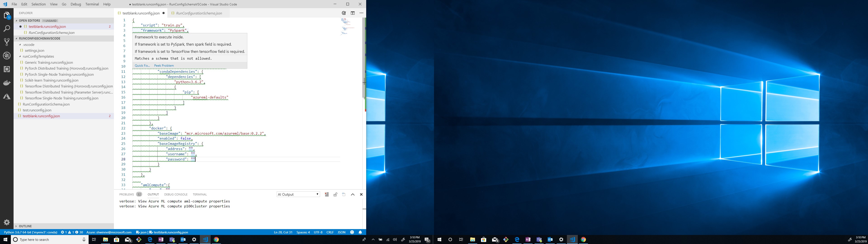The image size is (868, 244).
Task: Click the microphone in the taskbar search box
Action: [84, 240]
